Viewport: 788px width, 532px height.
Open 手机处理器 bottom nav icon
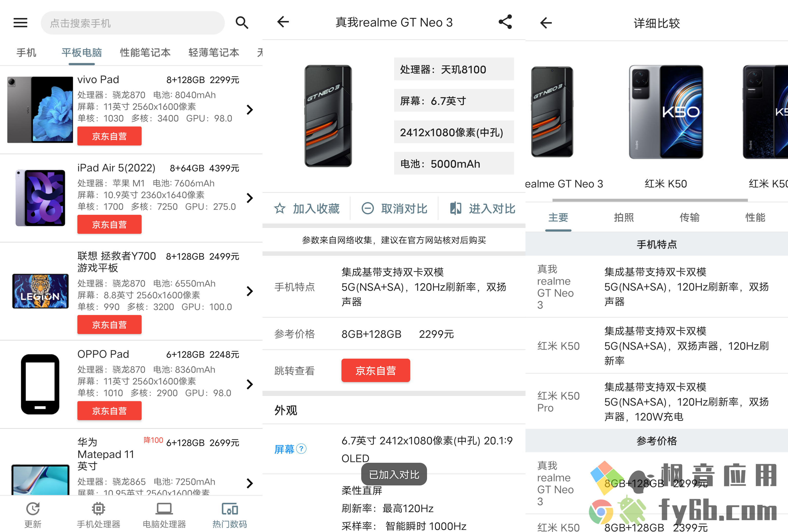coord(98,509)
